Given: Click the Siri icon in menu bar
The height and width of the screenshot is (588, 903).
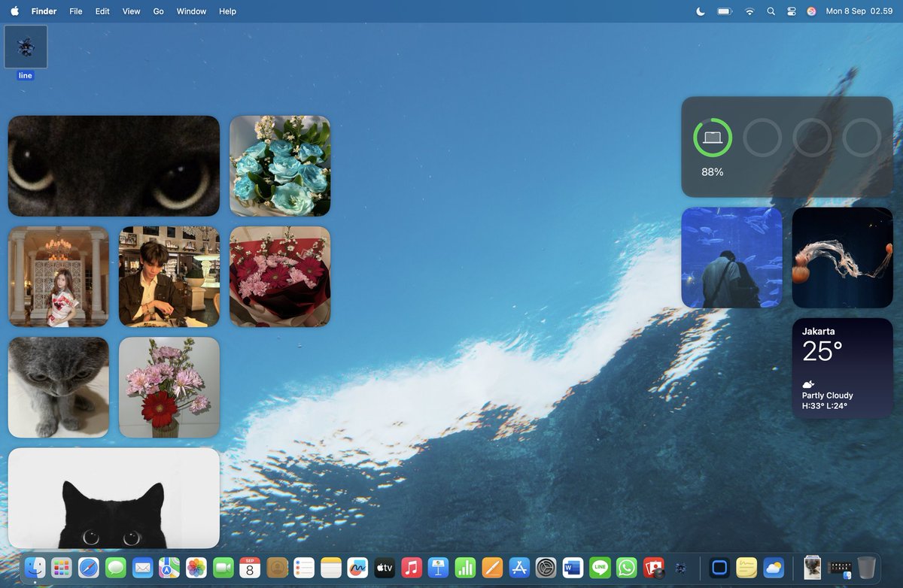Looking at the screenshot, I should [x=811, y=11].
